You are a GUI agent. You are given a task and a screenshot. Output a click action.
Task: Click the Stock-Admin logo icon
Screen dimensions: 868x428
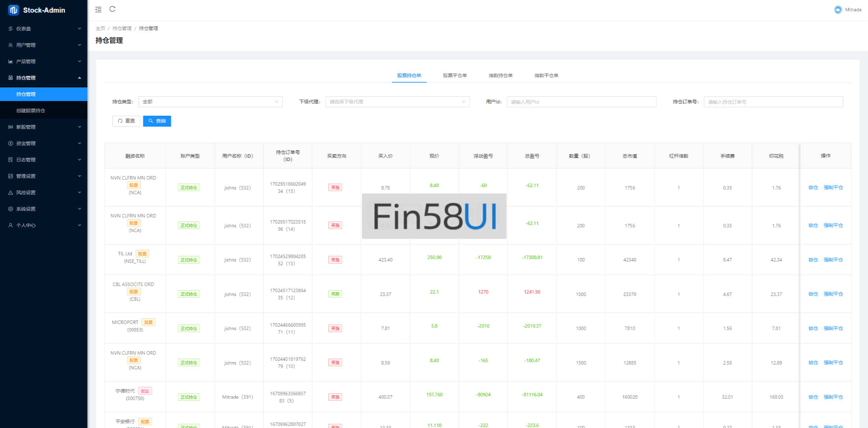coord(13,10)
